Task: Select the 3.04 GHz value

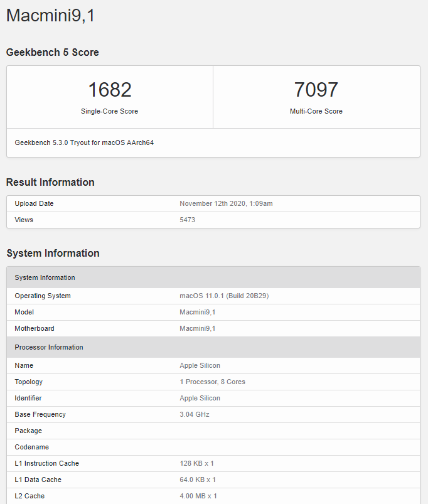Action: click(x=195, y=415)
